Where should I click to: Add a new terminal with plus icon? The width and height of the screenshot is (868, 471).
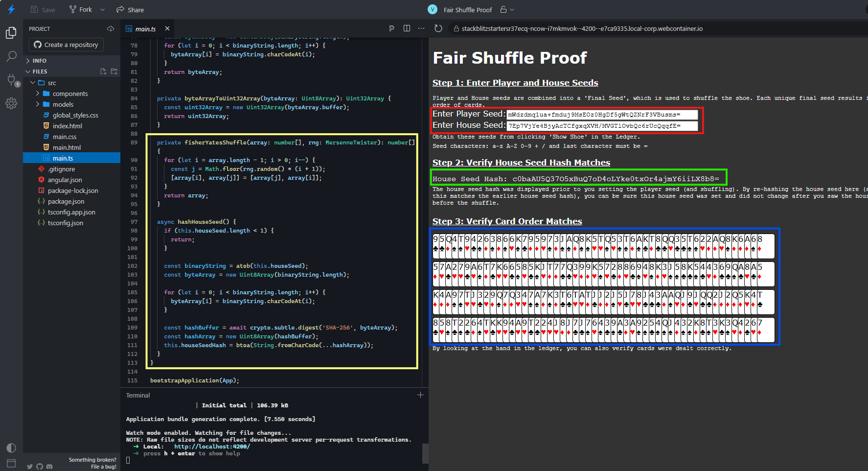tap(420, 395)
